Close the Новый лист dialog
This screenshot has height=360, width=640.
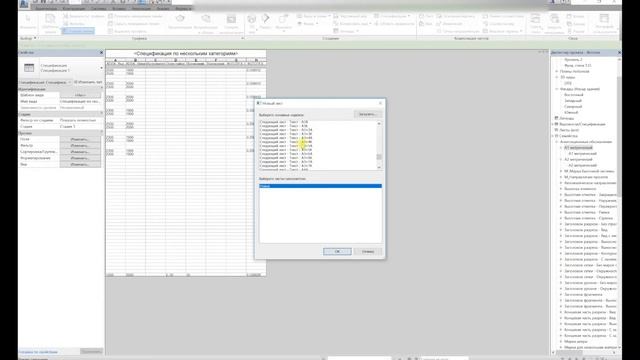pos(380,103)
